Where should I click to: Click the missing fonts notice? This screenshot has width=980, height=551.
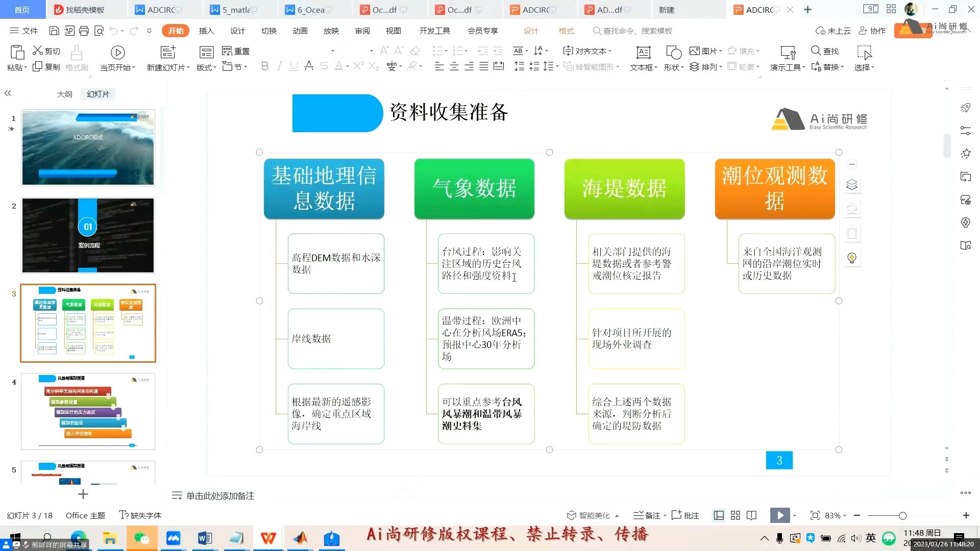coord(140,516)
